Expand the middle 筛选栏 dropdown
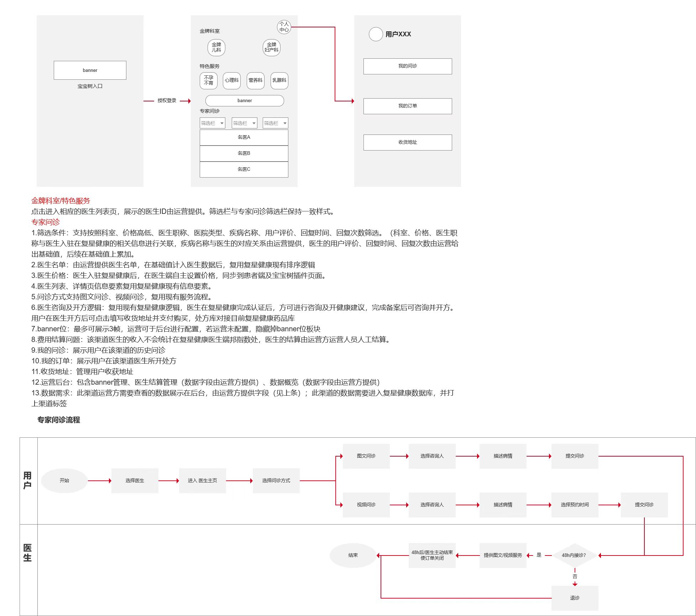The width and height of the screenshot is (696, 616). [x=244, y=123]
